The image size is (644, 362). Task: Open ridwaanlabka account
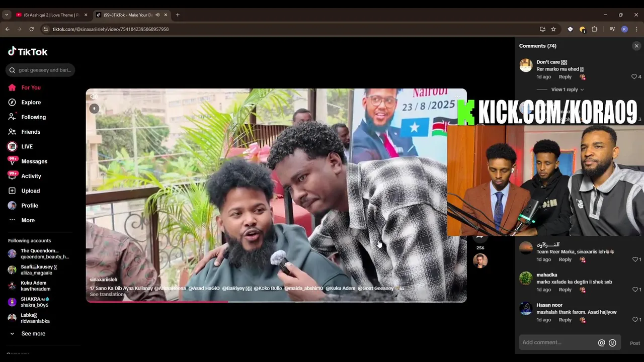pyautogui.click(x=28, y=318)
